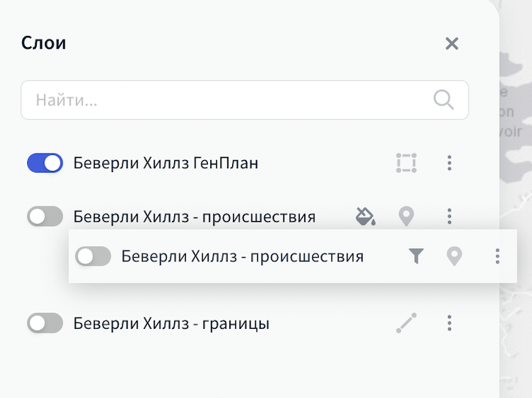Click the paint bucket fill icon
The height and width of the screenshot is (398, 532).
(x=365, y=217)
